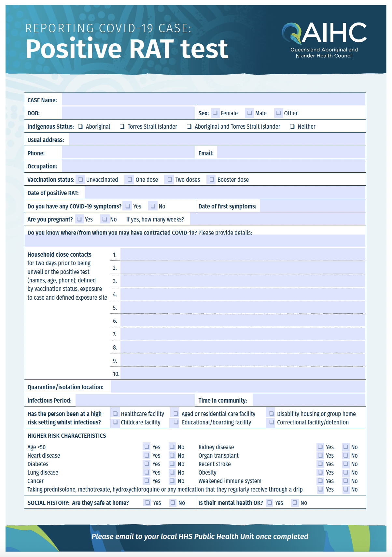Tick Yes for Kidney disease

click(x=321, y=447)
